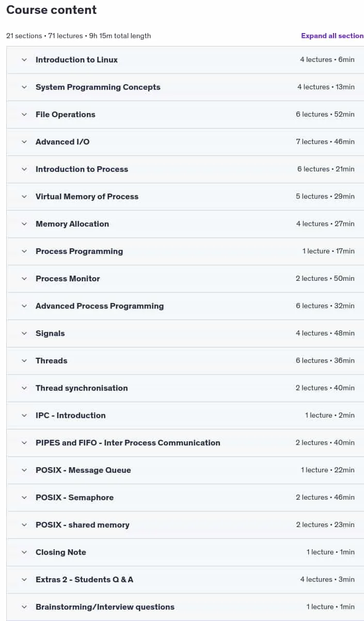Click the chevron icon beside Signals
This screenshot has height=621, width=364.
click(x=24, y=333)
